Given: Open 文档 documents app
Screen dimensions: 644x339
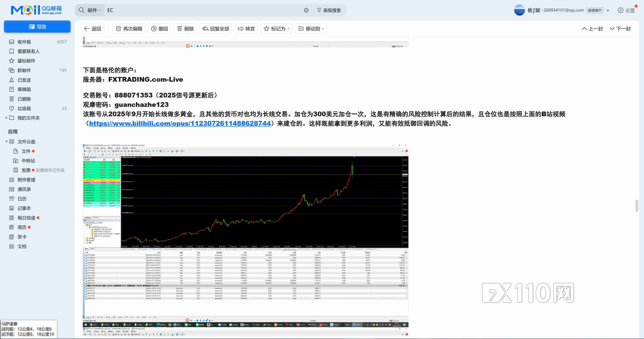Looking at the screenshot, I should [22, 246].
